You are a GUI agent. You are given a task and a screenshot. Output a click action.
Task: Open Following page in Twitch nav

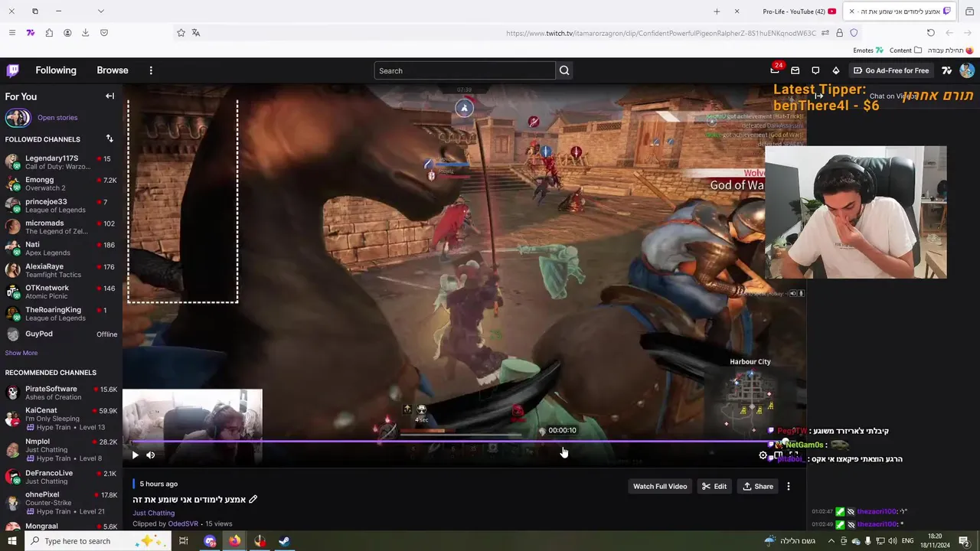[56, 70]
